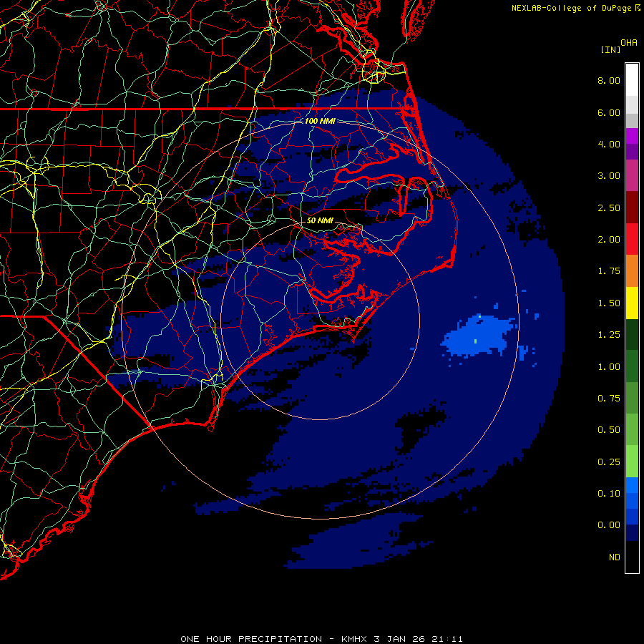Click the bright red 2.00 legend swatch
The width and height of the screenshot is (644, 644).
coord(632,239)
